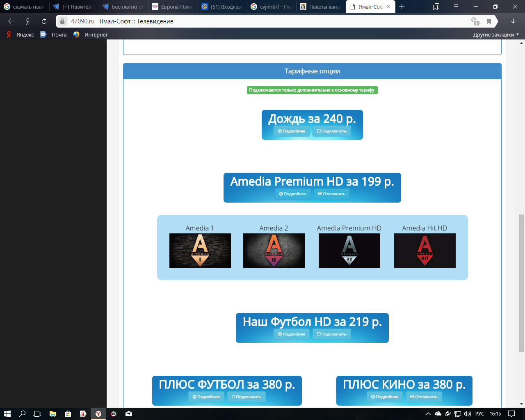The width and height of the screenshot is (525, 420).
Task: Close the Ямал-Софт tab
Action: [x=388, y=7]
